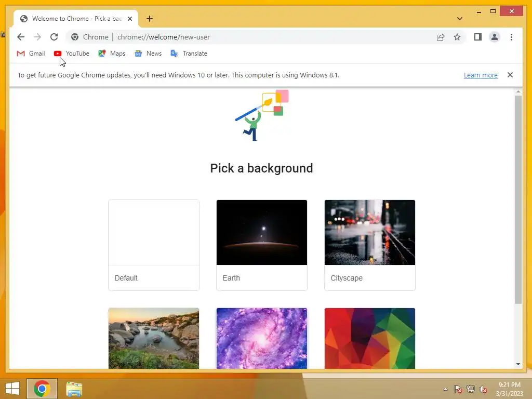
Task: Minimize the Chrome window
Action: pyautogui.click(x=478, y=11)
